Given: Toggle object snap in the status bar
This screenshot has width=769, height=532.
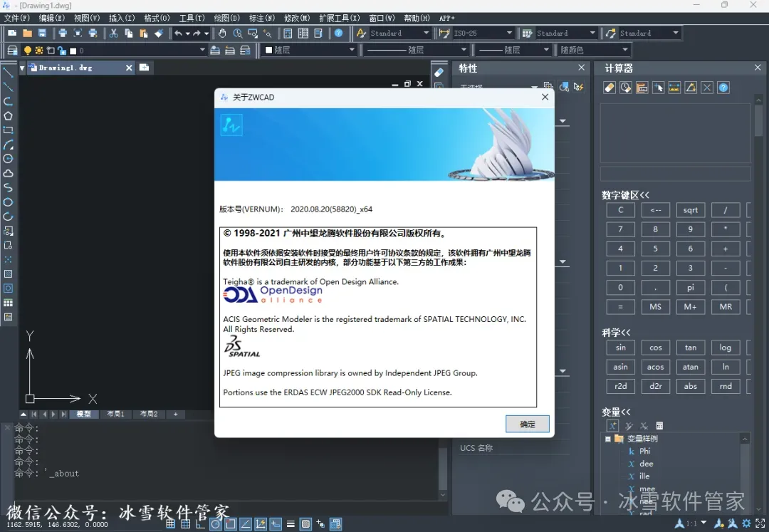Looking at the screenshot, I should point(231,523).
